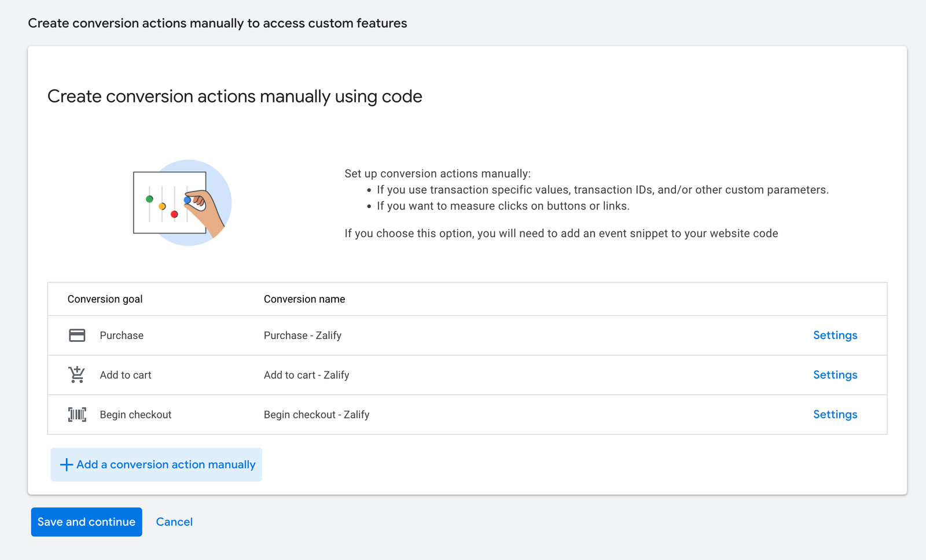Click the Conversion goal column header
The image size is (926, 560).
tap(105, 299)
